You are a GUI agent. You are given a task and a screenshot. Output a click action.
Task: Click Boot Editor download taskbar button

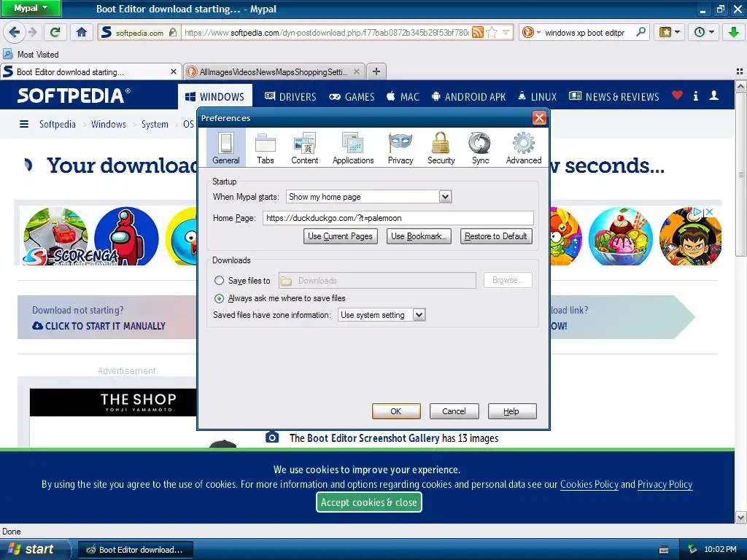coord(135,550)
